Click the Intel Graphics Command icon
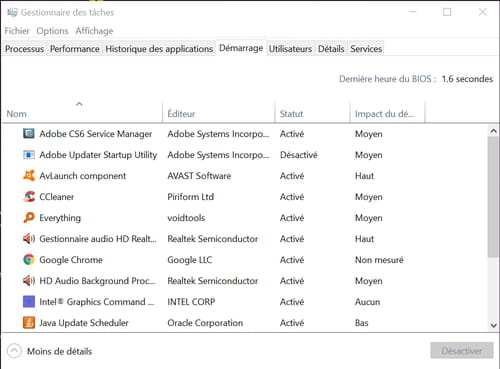The height and width of the screenshot is (369, 500). [x=29, y=302]
